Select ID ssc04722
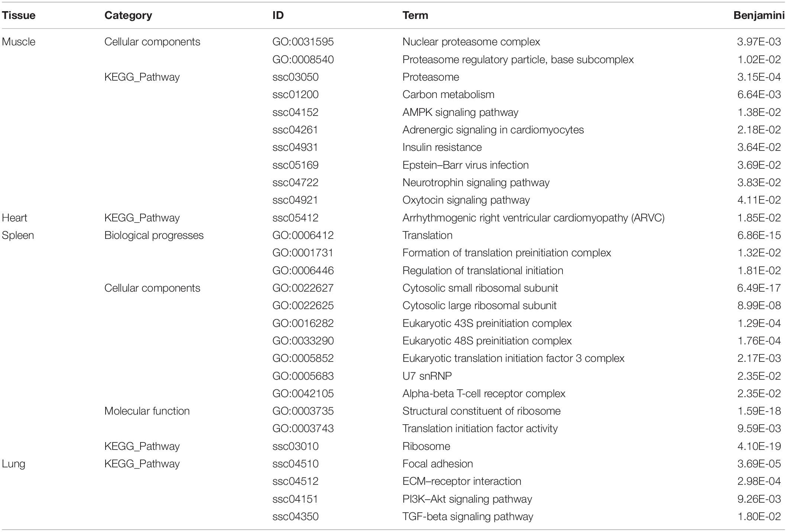This screenshot has width=787, height=532. coord(296,182)
